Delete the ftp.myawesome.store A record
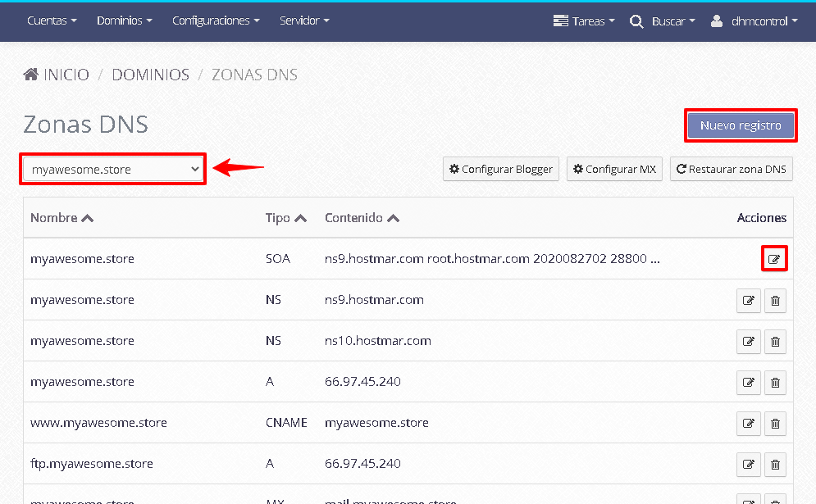This screenshot has width=816, height=504. 775,465
